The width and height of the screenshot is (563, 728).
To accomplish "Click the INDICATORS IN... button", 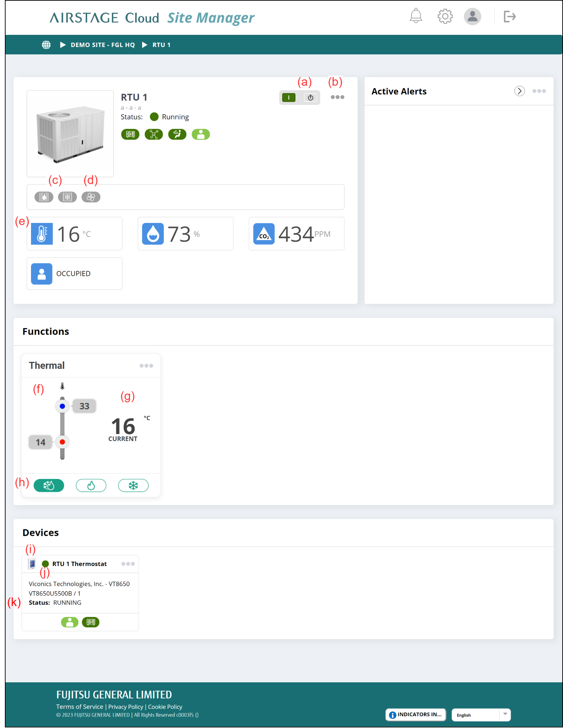I will pyautogui.click(x=415, y=715).
